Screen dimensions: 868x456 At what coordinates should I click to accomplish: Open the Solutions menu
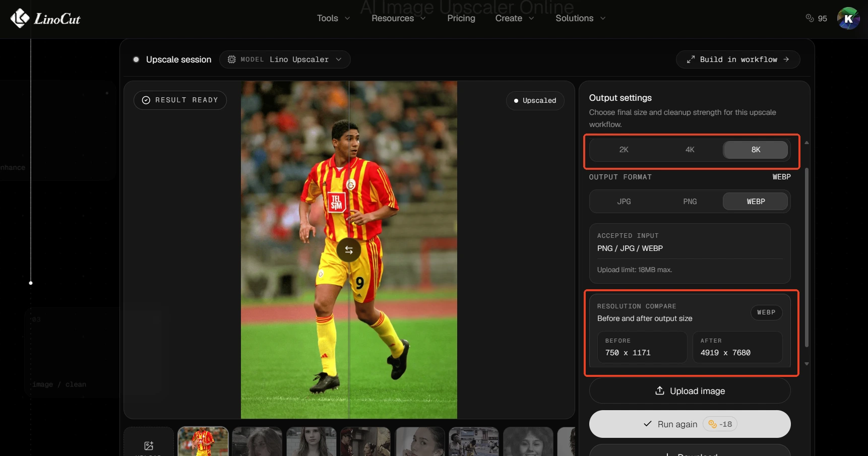[581, 18]
